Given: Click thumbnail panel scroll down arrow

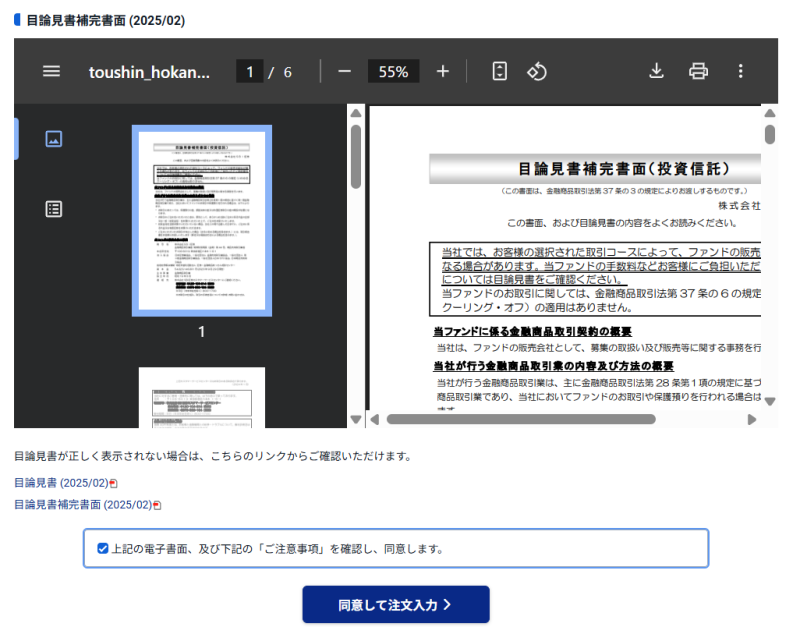Looking at the screenshot, I should (356, 419).
